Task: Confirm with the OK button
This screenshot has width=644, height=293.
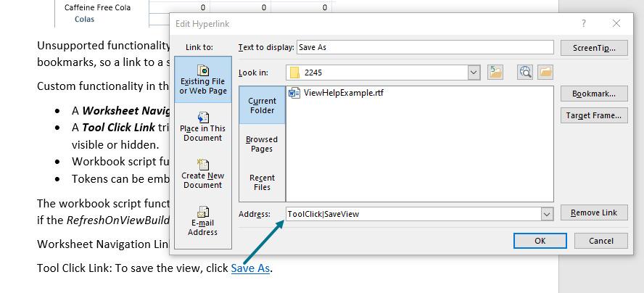Action: click(540, 241)
